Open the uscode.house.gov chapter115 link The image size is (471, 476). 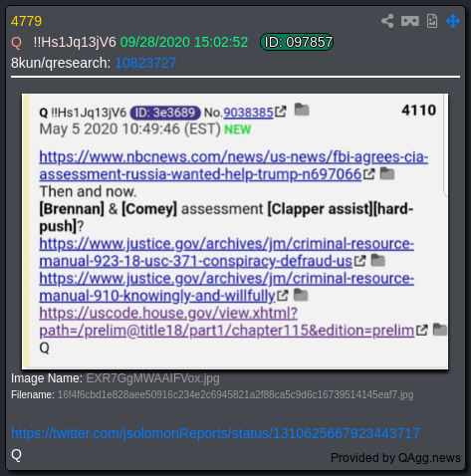pos(227,322)
